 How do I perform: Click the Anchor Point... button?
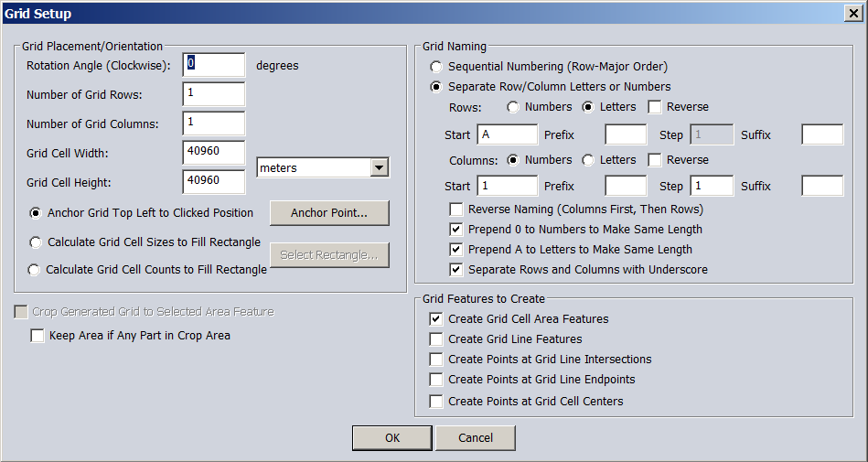329,213
